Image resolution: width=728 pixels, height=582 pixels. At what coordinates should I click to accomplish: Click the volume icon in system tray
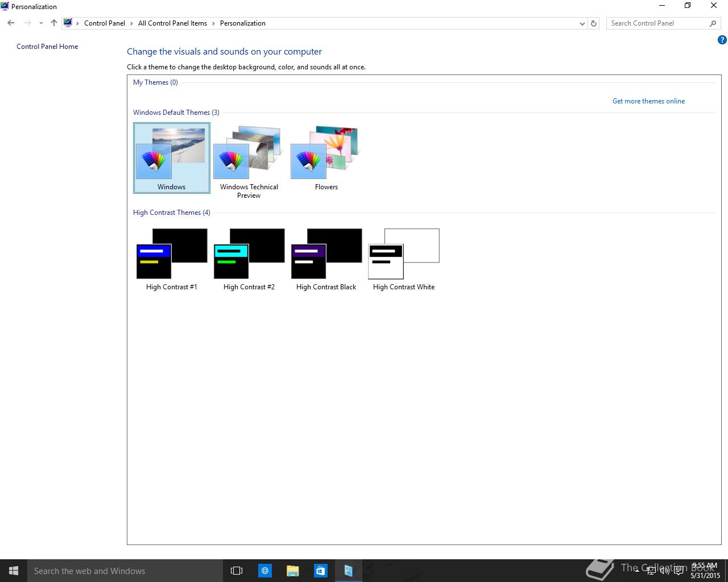pyautogui.click(x=665, y=571)
